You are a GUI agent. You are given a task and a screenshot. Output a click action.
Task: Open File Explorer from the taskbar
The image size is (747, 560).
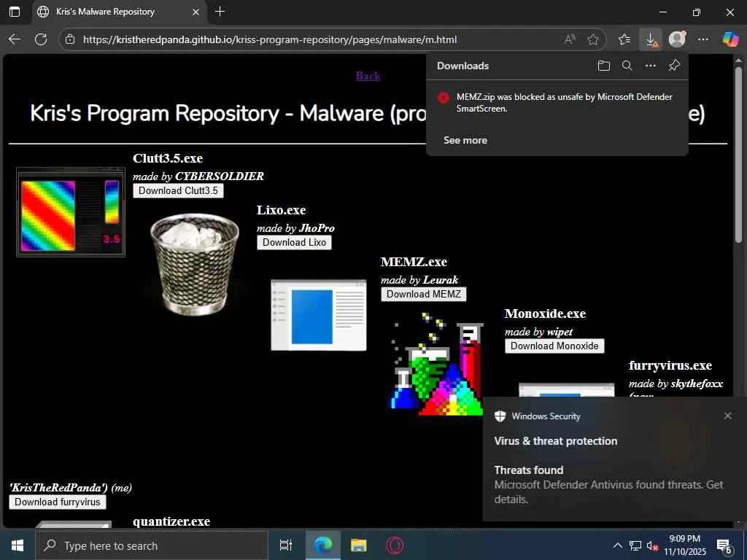(359, 545)
